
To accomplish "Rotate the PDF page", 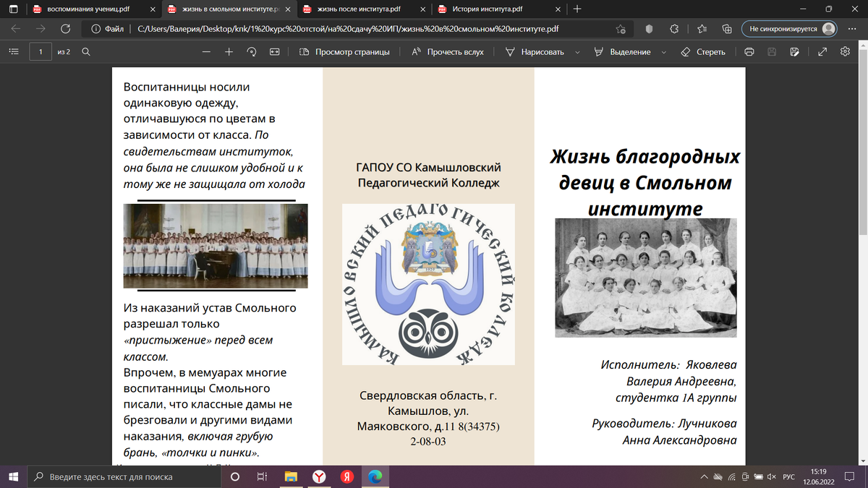I will pyautogui.click(x=251, y=51).
